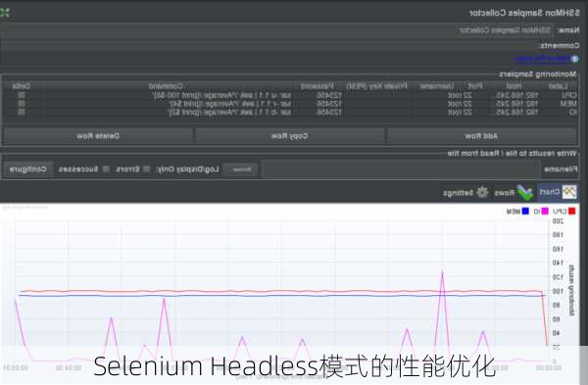
Task: Enable the Errors checkbox
Action: (147, 169)
